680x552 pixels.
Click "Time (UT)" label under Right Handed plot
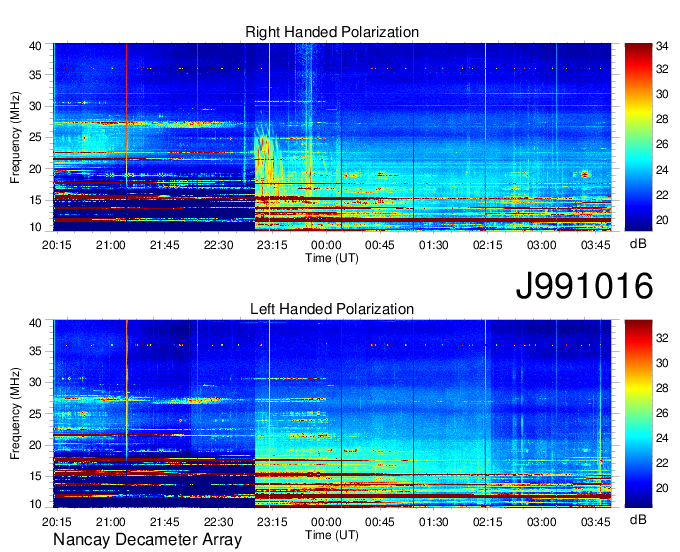(332, 258)
